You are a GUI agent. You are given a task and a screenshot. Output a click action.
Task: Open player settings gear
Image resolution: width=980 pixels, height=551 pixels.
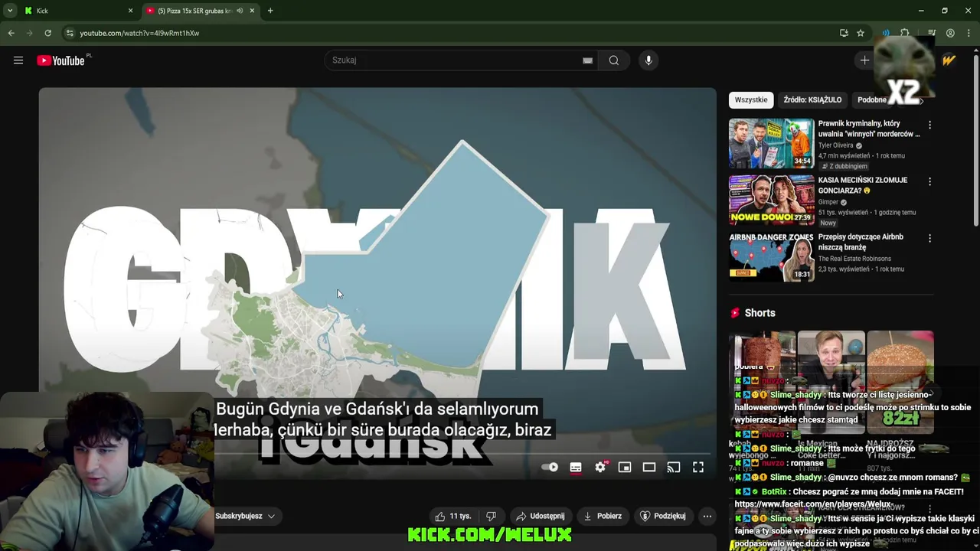600,467
